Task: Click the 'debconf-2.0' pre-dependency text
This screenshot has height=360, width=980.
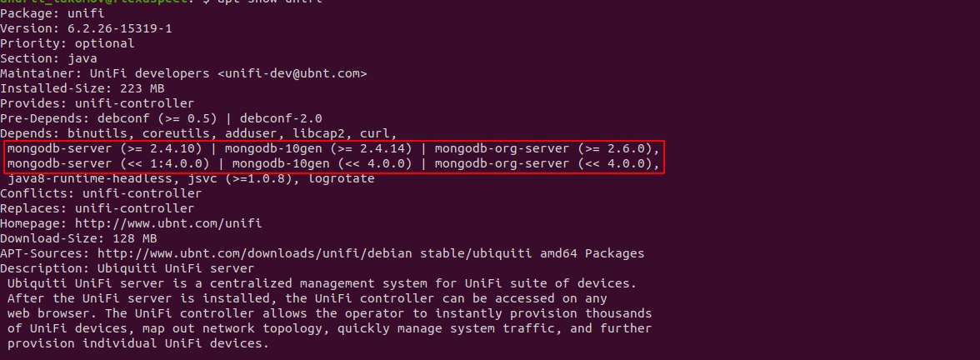Action: point(281,118)
